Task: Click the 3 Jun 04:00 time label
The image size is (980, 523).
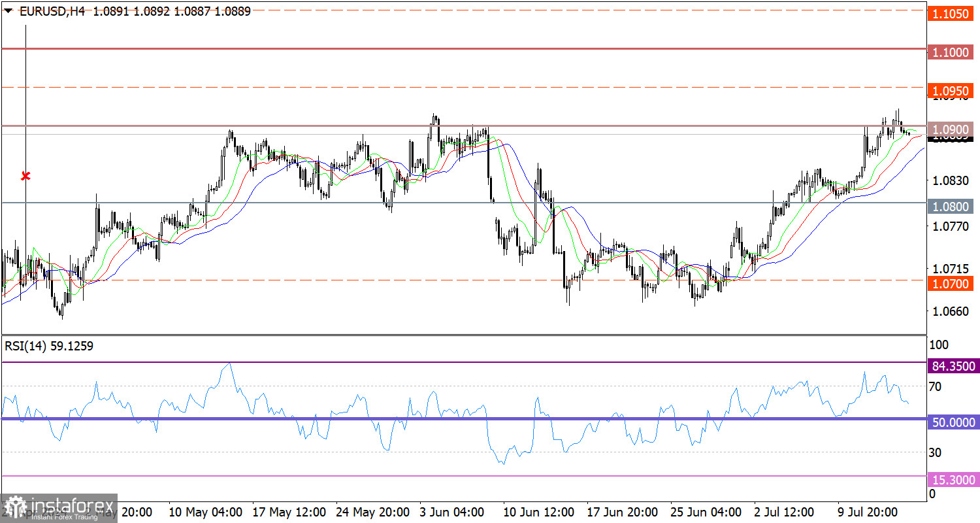Action: tap(452, 511)
